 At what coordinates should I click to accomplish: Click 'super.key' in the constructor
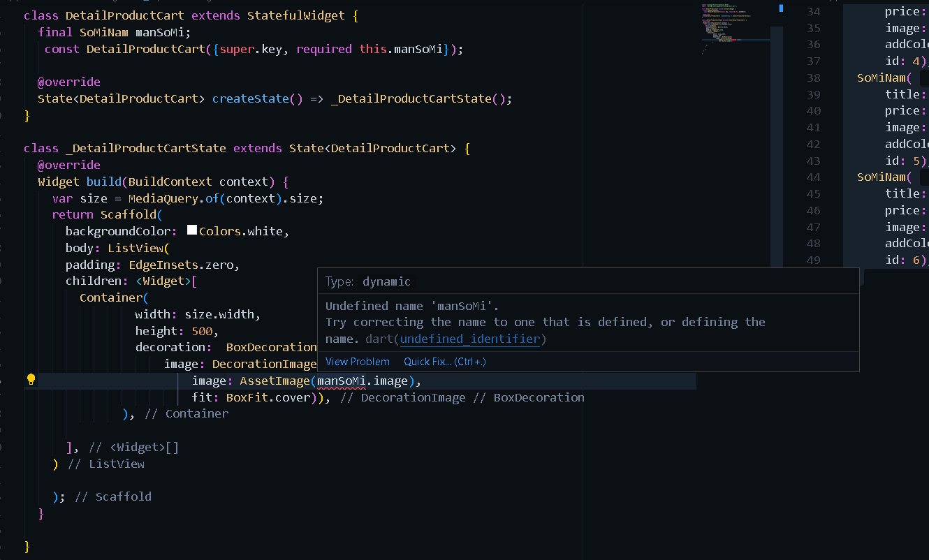[x=251, y=49]
